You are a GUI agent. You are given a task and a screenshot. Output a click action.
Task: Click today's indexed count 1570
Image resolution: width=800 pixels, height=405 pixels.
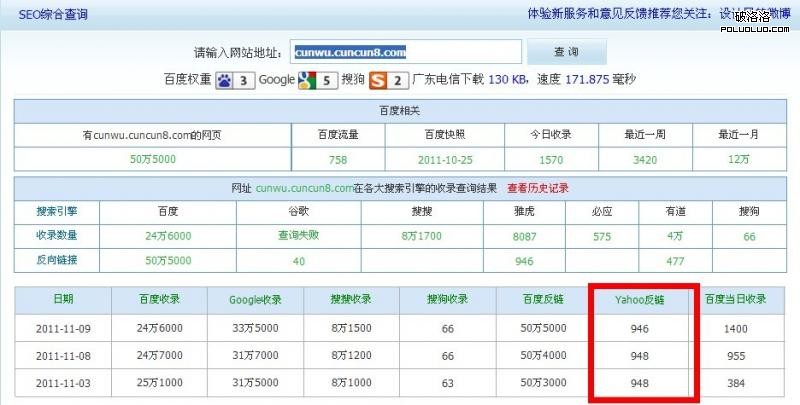(x=551, y=159)
